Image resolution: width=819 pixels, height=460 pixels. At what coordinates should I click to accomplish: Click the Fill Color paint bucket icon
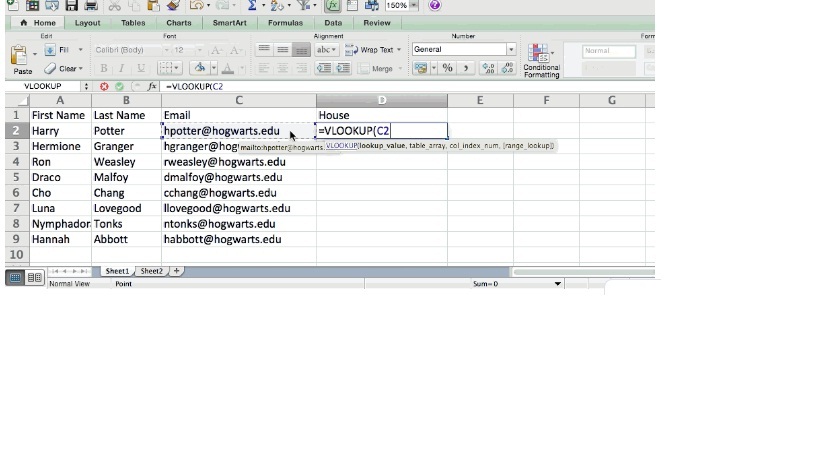click(x=200, y=68)
